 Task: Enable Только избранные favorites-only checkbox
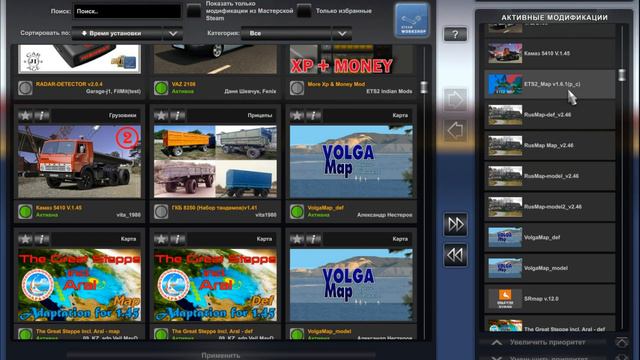[x=304, y=11]
